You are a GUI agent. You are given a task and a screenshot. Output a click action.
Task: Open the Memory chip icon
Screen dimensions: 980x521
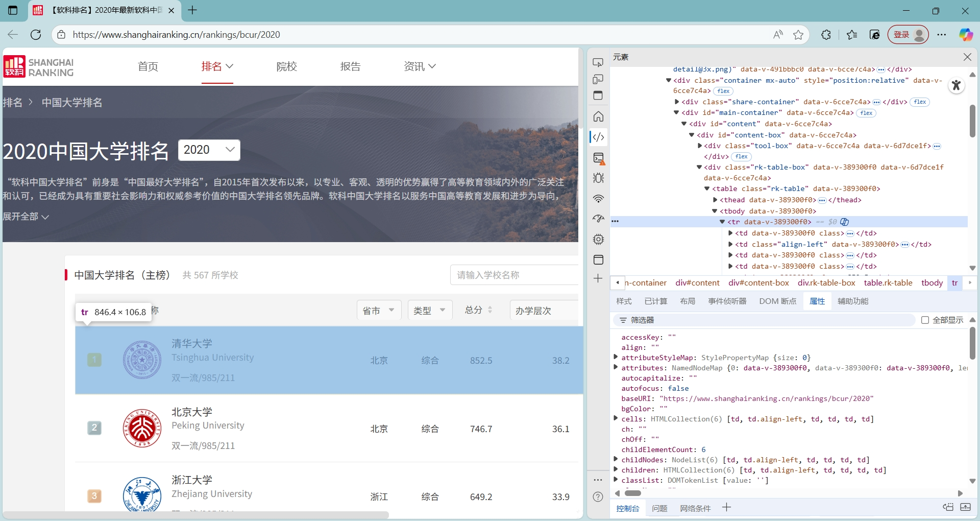pos(598,239)
